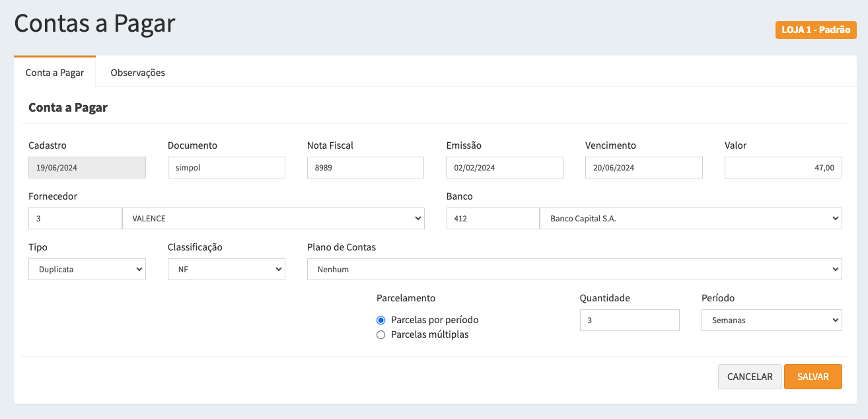Focus the Valor amount field

point(783,168)
